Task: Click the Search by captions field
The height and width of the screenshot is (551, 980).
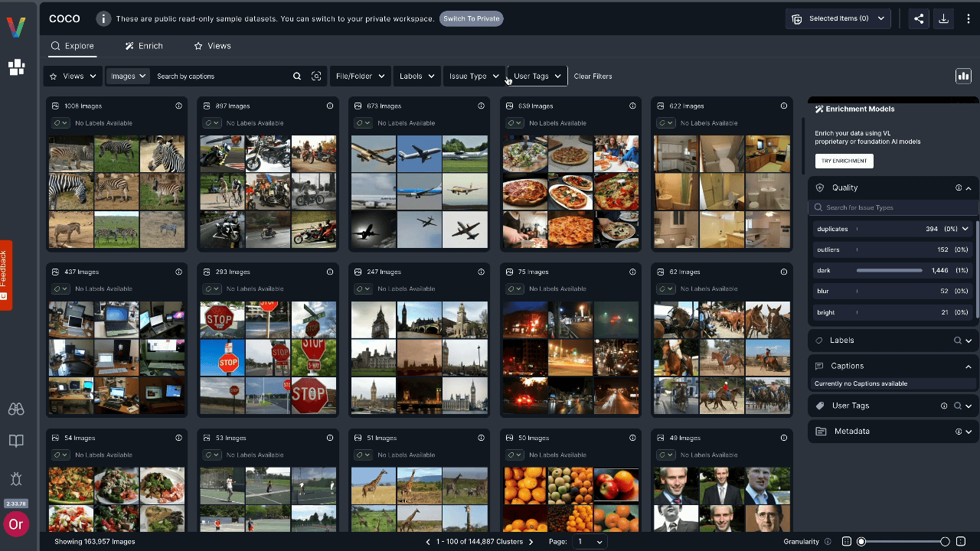Action: (221, 77)
